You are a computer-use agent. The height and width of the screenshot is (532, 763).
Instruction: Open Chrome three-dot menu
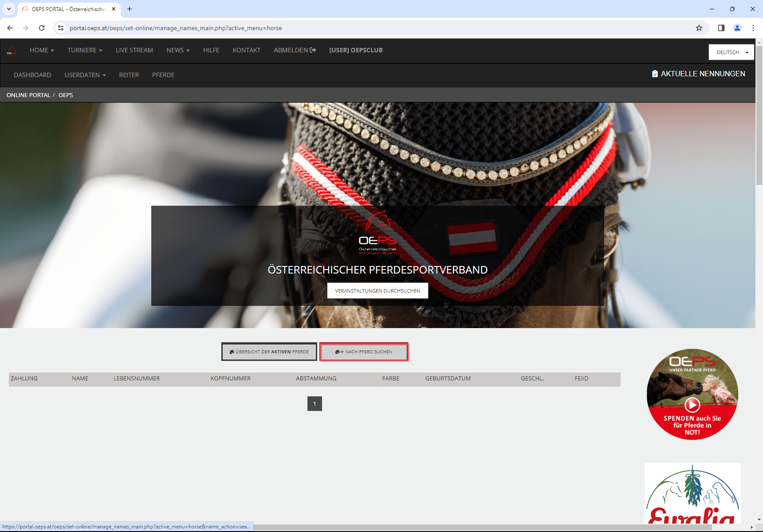pyautogui.click(x=753, y=28)
